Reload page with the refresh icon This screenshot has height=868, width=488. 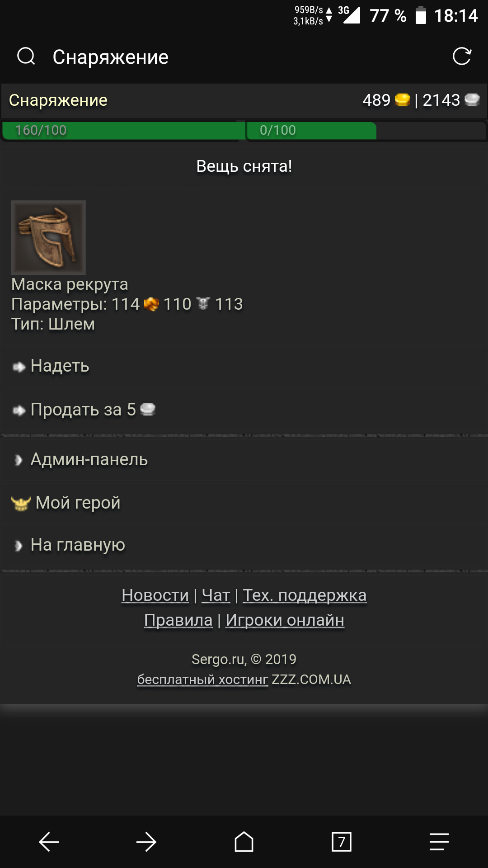(462, 57)
